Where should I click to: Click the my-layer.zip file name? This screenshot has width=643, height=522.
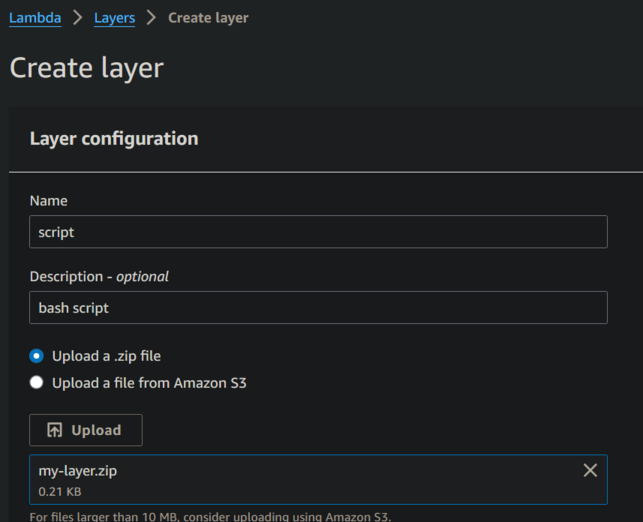[78, 470]
